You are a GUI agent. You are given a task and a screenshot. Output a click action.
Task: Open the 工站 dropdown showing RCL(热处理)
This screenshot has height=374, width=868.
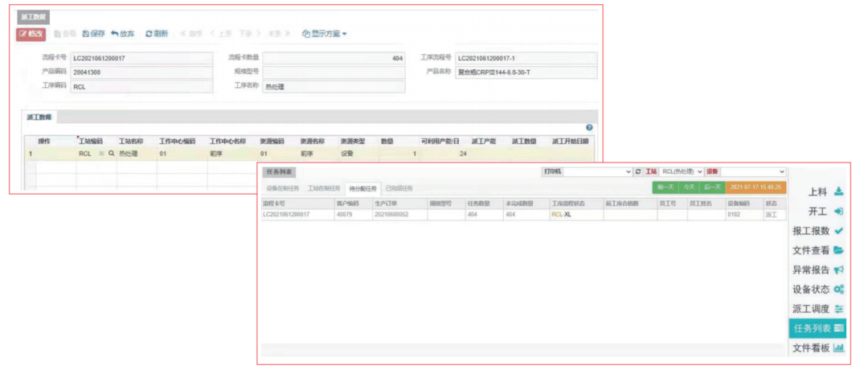coord(681,172)
